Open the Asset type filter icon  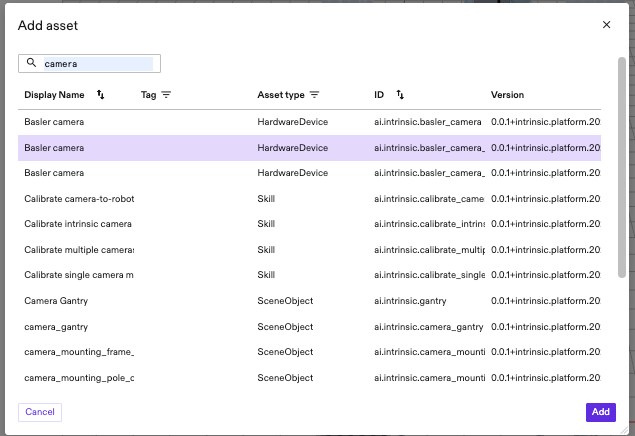coord(314,95)
